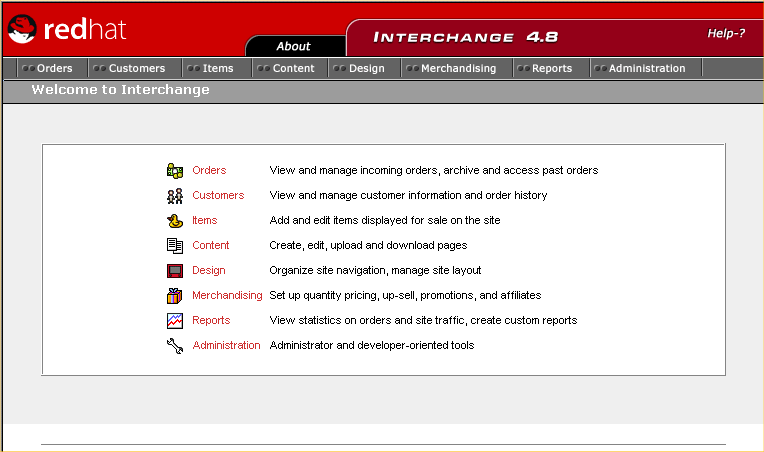Open the Help-? link
The image size is (764, 452).
tap(726, 33)
